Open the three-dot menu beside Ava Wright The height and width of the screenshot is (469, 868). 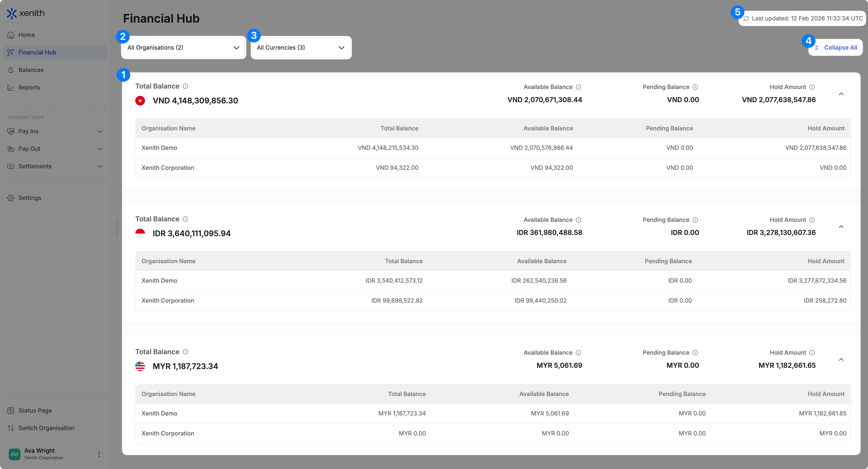point(99,454)
